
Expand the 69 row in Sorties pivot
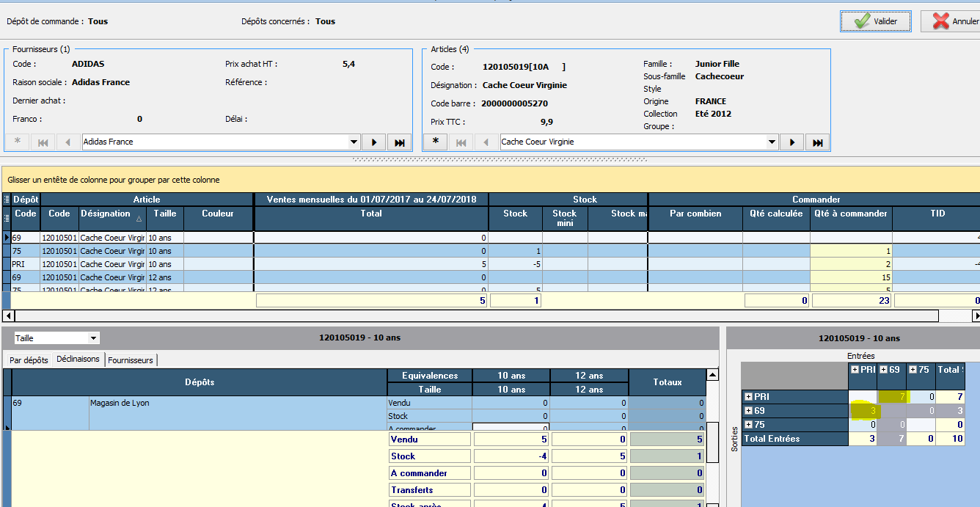[x=749, y=411]
